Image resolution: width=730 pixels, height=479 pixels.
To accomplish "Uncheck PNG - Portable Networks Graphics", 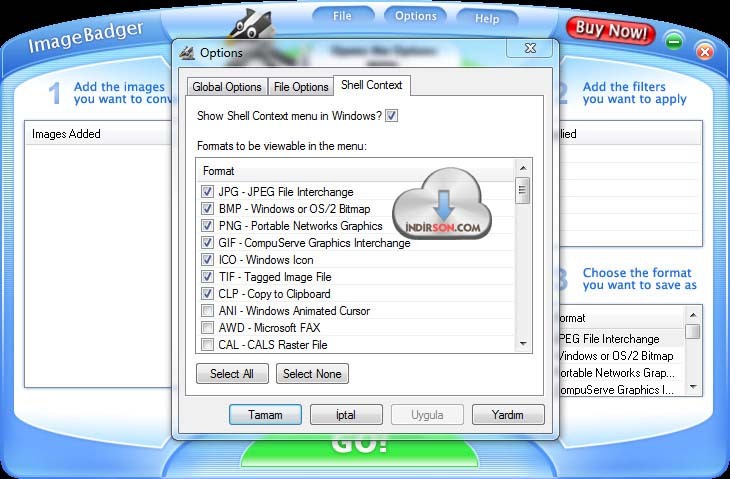I will pos(207,226).
